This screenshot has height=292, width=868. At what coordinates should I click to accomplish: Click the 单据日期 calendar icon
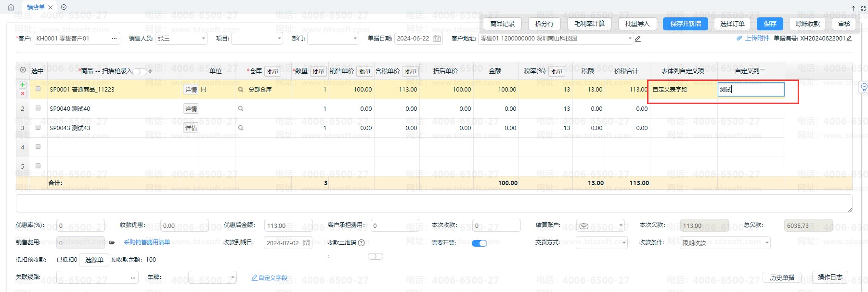pos(437,39)
